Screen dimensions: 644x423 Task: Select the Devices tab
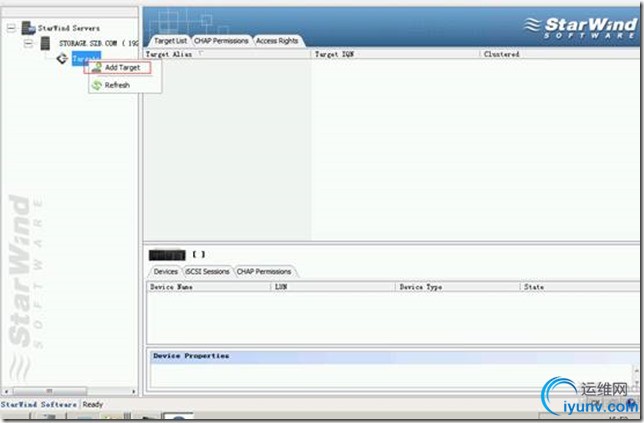[x=166, y=271]
